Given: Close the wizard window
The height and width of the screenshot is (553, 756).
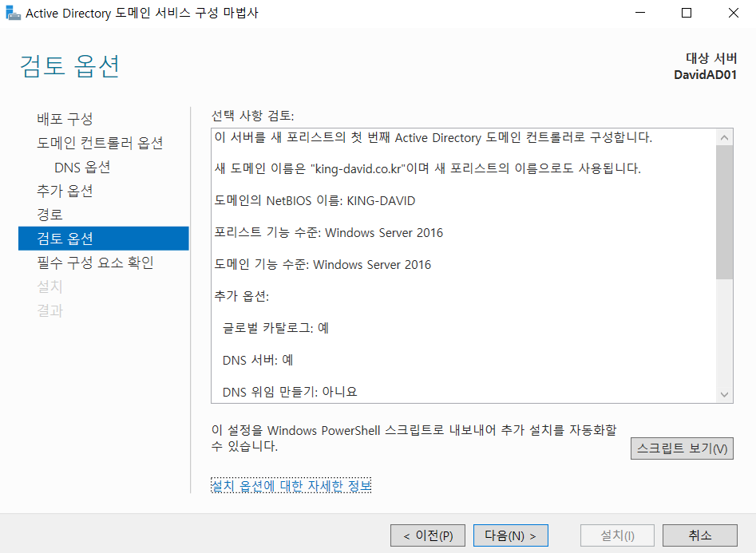Looking at the screenshot, I should (733, 13).
